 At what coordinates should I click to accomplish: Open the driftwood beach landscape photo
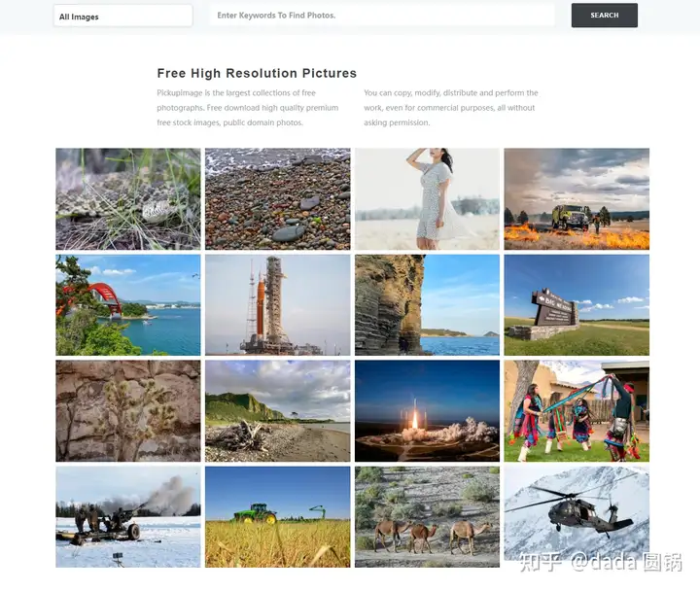pyautogui.click(x=278, y=411)
